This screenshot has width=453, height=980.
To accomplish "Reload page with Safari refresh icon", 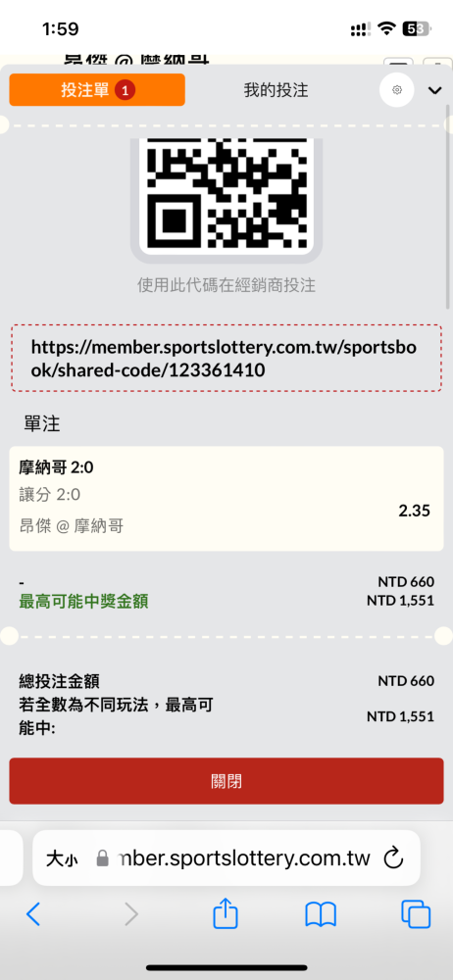I will click(x=393, y=858).
